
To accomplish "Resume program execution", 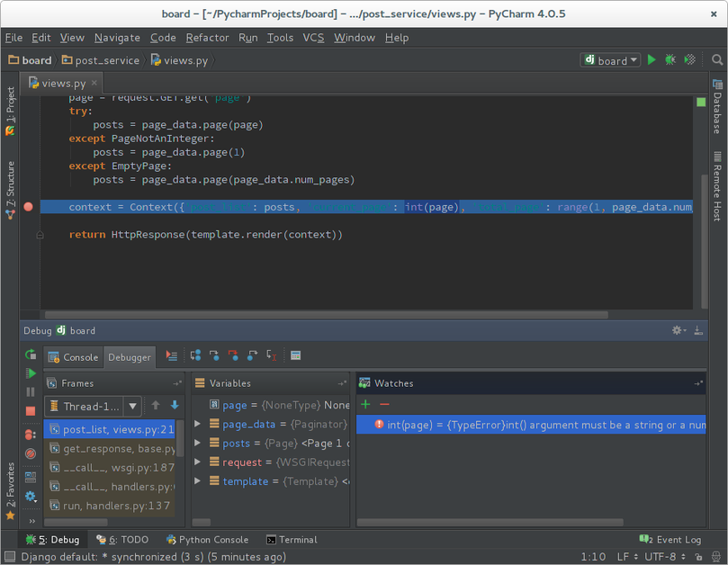I will (x=31, y=373).
